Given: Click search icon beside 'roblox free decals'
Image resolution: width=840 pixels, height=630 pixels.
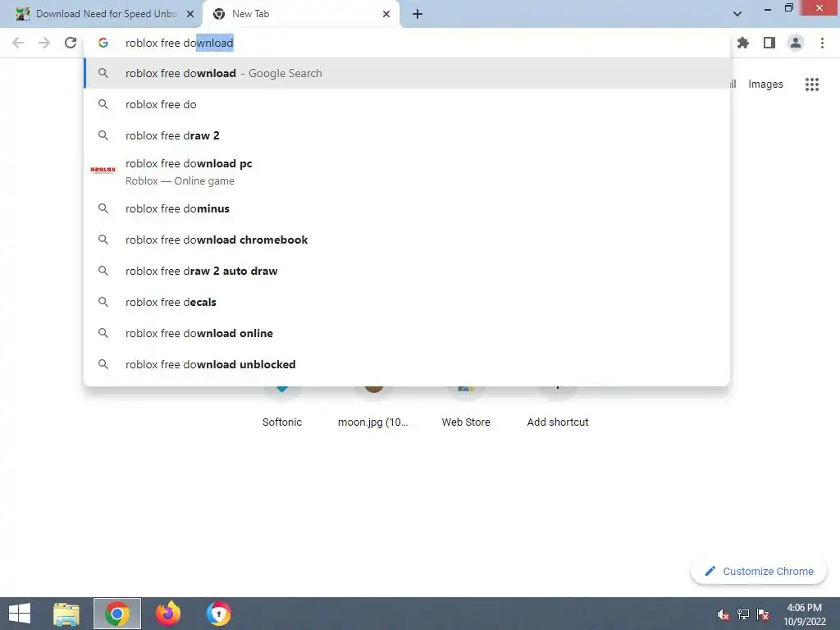Looking at the screenshot, I should 103,302.
